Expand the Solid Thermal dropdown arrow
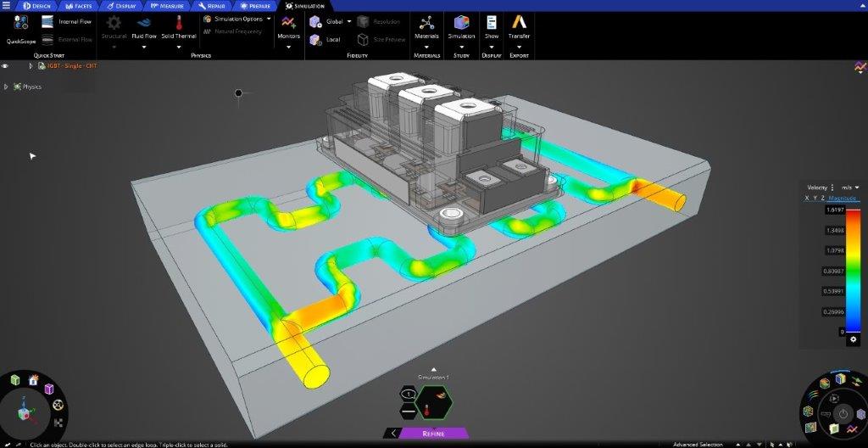 click(x=179, y=48)
